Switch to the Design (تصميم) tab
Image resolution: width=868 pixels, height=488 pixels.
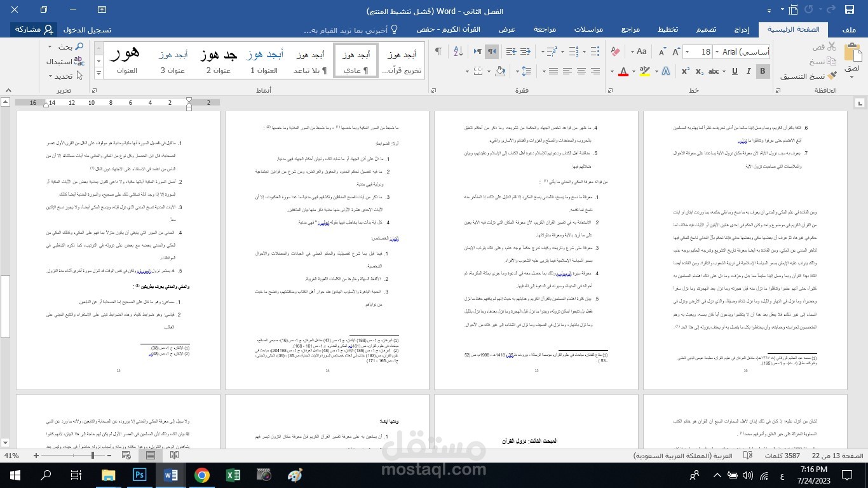click(706, 29)
